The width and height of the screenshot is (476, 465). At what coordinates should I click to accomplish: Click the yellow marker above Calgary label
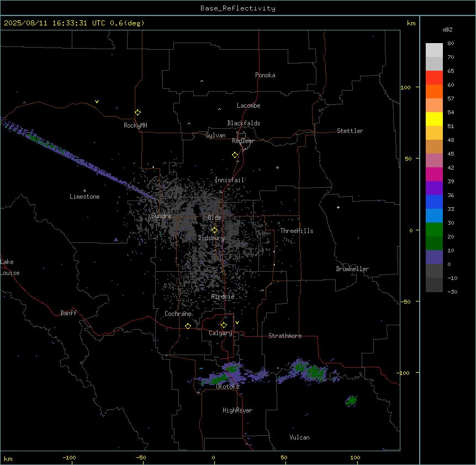[x=224, y=325]
